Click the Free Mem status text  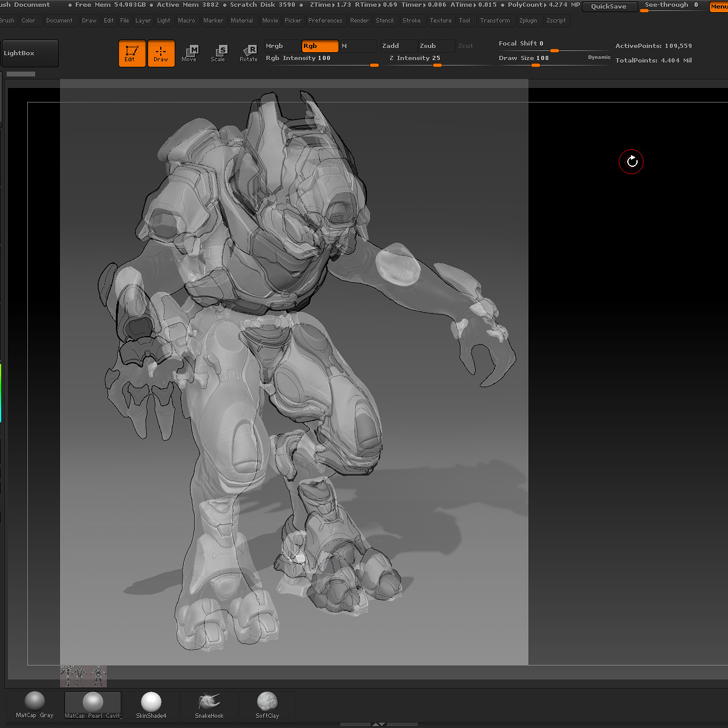(110, 5)
